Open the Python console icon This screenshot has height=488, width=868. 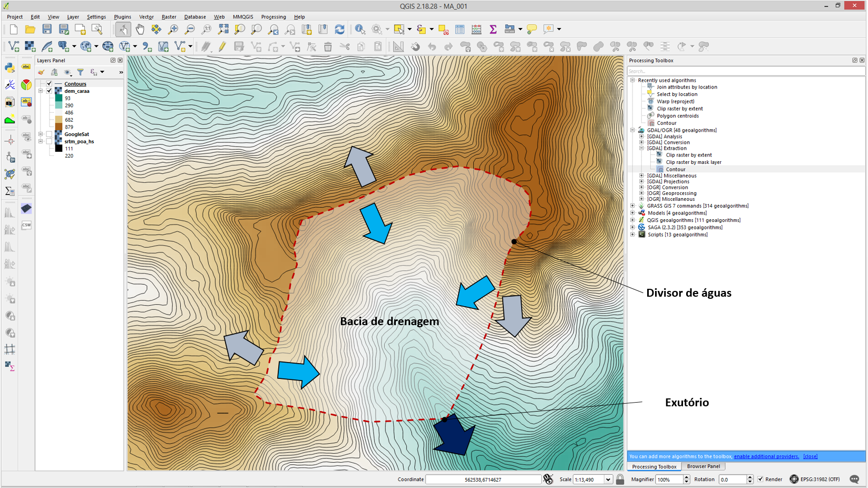click(9, 67)
